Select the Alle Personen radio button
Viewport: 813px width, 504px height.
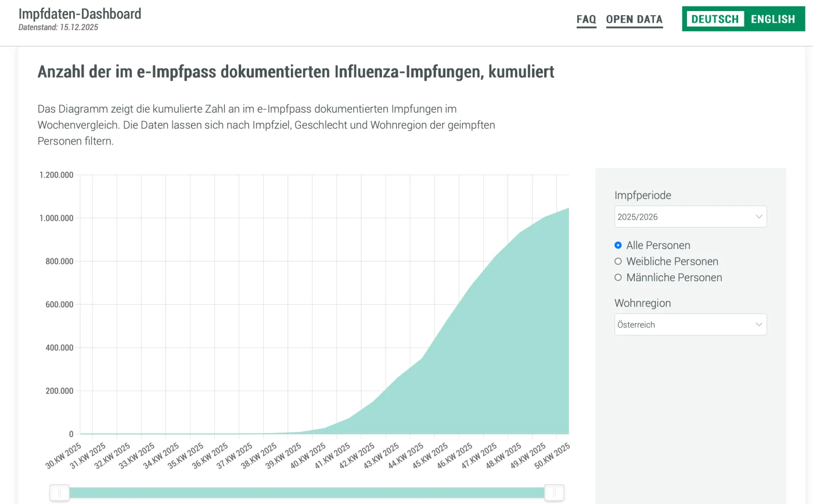(x=618, y=245)
